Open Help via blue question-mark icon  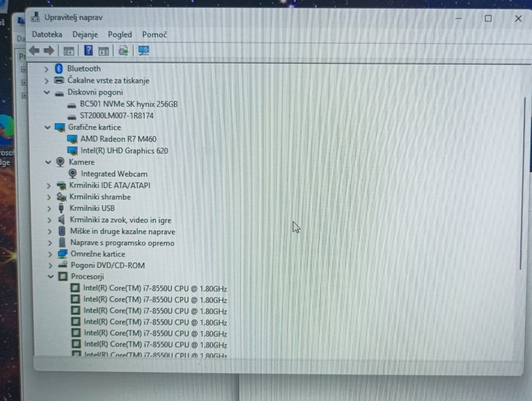88,51
